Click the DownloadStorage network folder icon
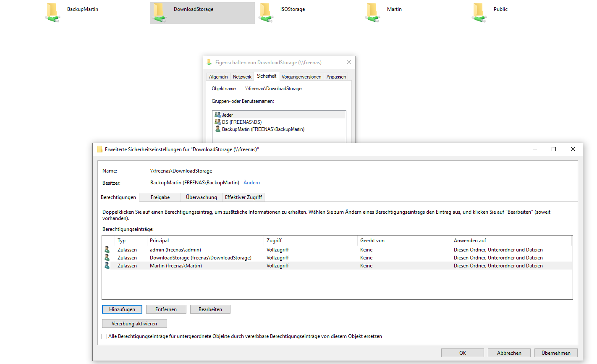Screen dimensions: 597x364 159,13
